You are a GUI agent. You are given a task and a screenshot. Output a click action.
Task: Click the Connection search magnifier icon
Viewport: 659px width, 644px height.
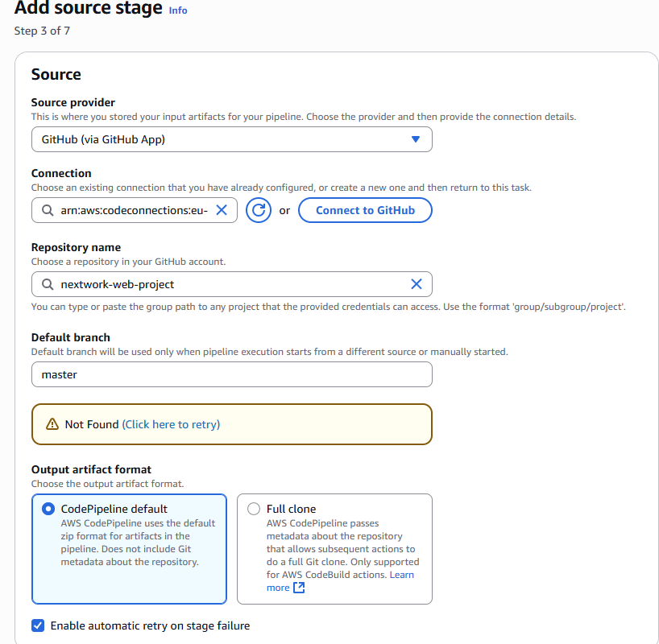pyautogui.click(x=47, y=210)
